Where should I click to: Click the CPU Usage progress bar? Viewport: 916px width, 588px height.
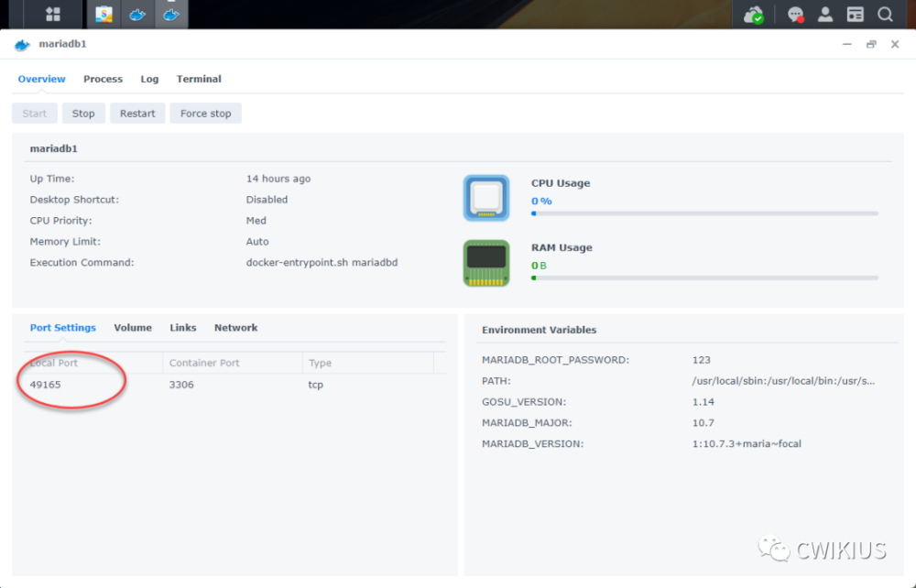pos(704,213)
